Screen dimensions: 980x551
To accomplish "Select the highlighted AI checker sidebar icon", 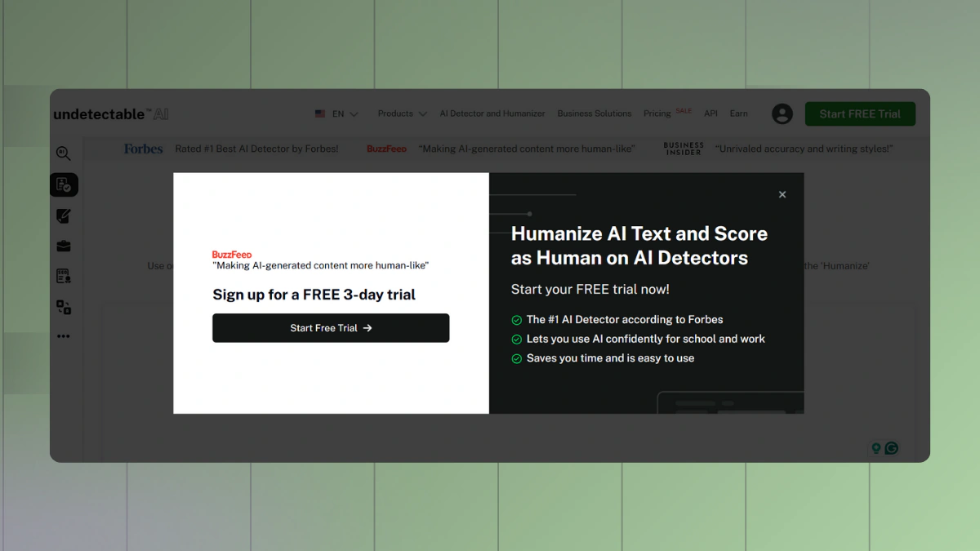I will [x=64, y=185].
